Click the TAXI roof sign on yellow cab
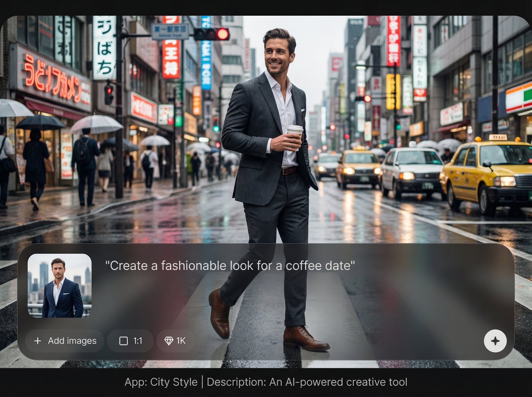 [x=498, y=137]
